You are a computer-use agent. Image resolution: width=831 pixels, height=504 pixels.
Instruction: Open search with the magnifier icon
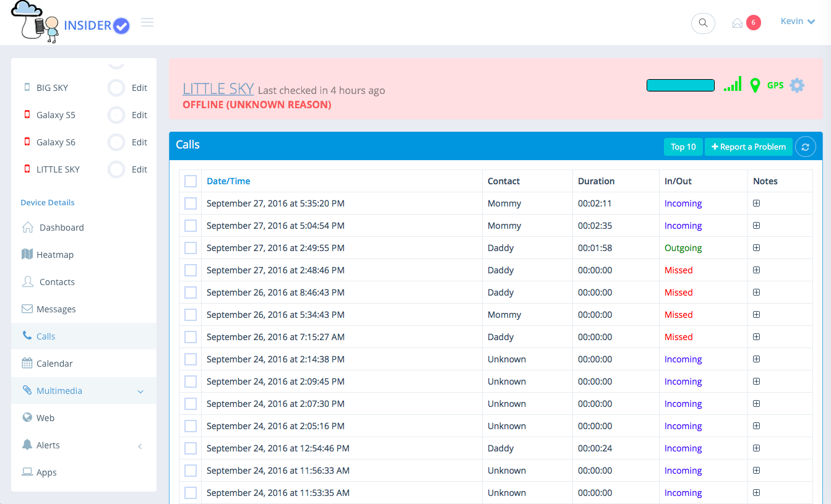coord(703,23)
